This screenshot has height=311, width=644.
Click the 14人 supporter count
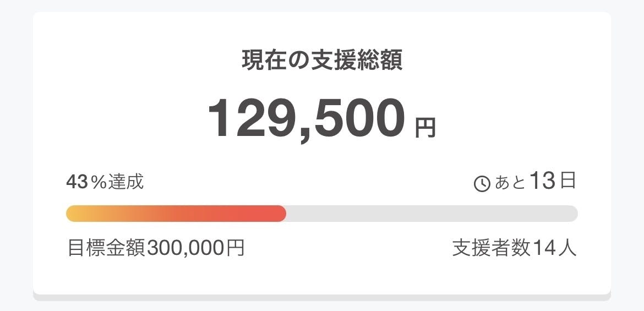tap(555, 248)
